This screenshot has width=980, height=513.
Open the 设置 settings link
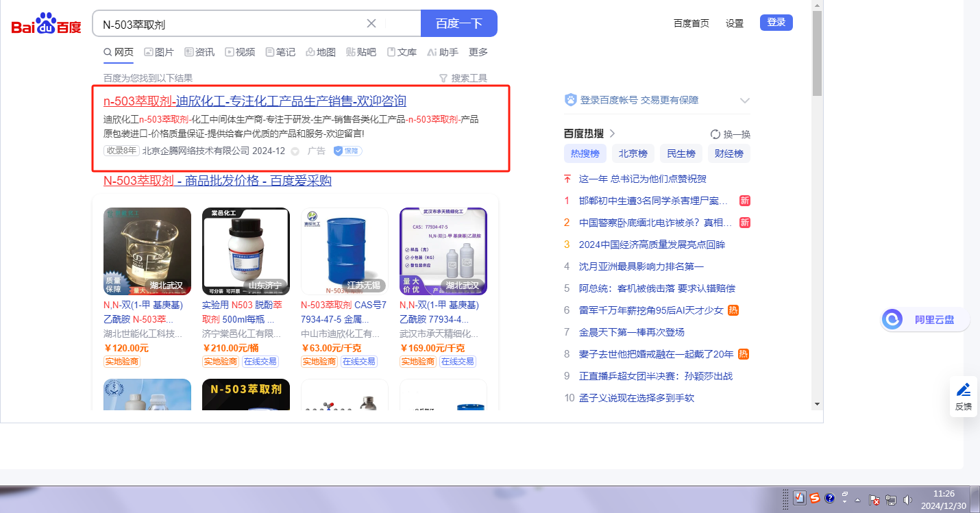click(x=735, y=23)
